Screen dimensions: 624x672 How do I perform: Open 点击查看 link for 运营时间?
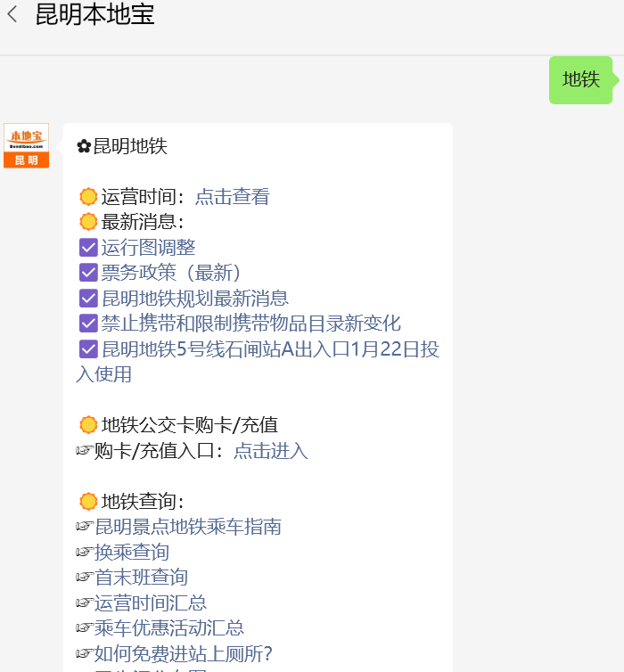(x=233, y=197)
